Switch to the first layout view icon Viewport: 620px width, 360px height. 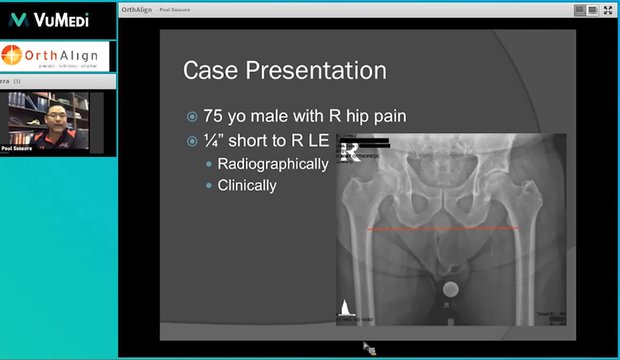(580, 10)
